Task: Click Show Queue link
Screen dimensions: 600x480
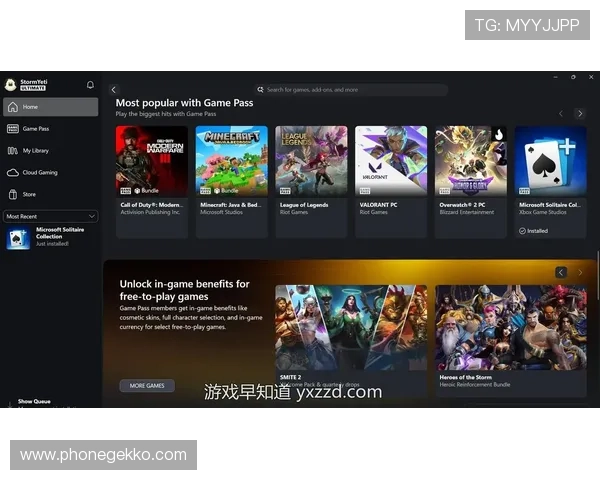Action: [34, 401]
